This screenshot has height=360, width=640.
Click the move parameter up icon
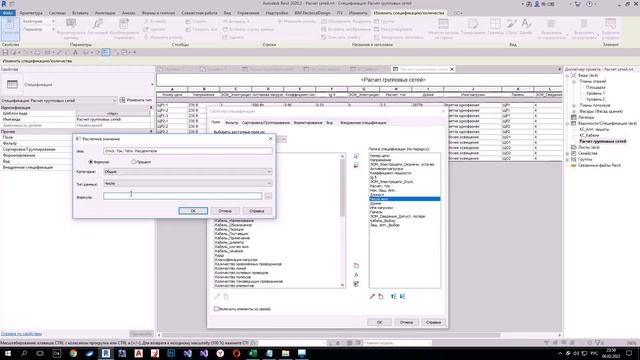tap(393, 296)
